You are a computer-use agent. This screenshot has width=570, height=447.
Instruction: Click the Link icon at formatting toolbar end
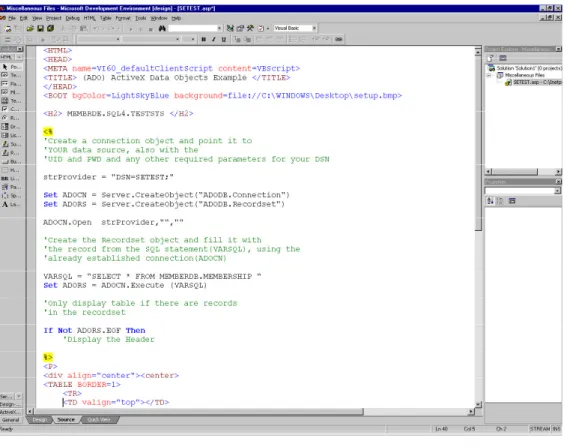339,39
